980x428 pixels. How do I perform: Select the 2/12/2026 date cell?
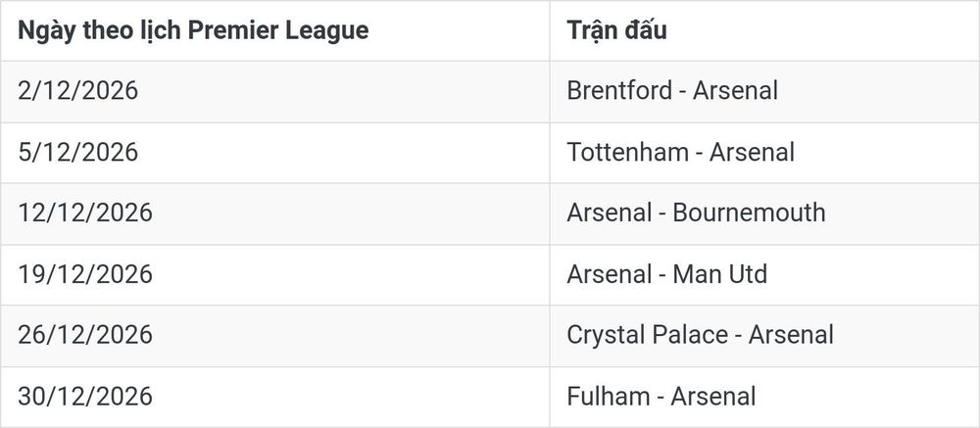click(x=275, y=91)
